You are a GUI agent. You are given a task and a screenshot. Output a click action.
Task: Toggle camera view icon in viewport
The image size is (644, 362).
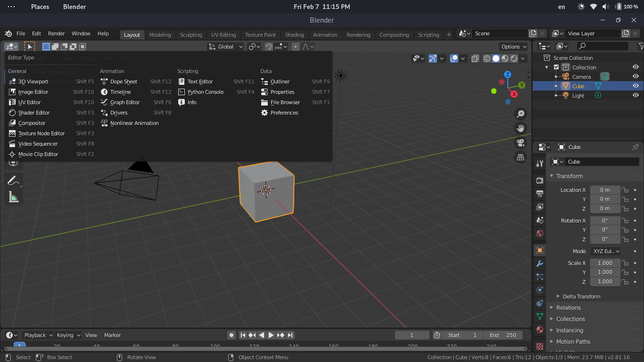tap(520, 143)
